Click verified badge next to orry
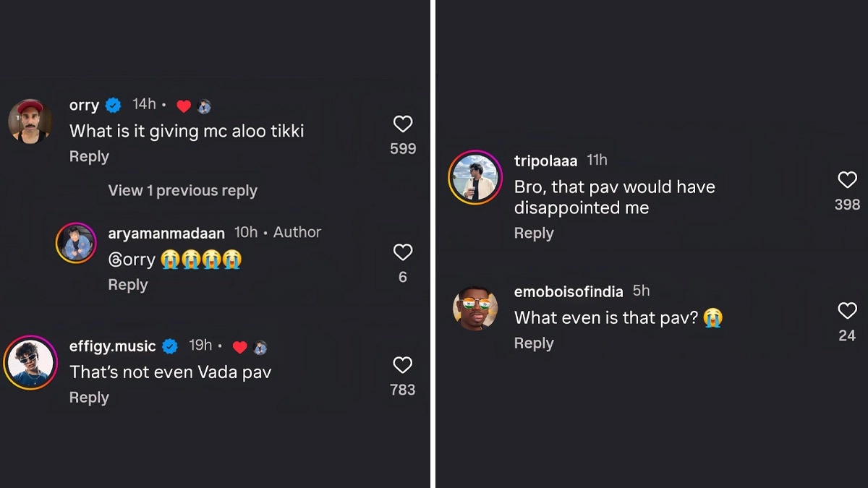 (114, 106)
